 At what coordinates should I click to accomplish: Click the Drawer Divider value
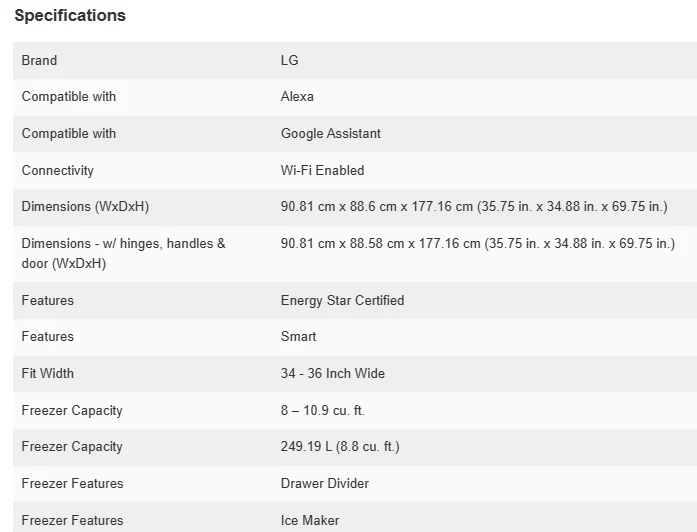coord(325,484)
